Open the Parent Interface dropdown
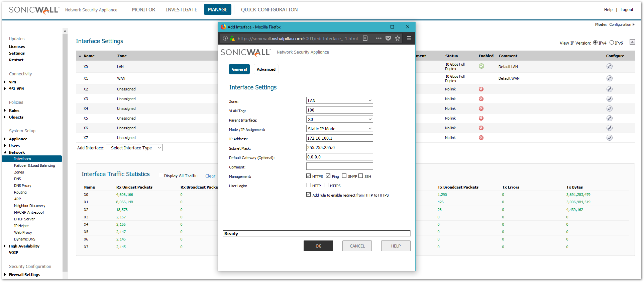 pyautogui.click(x=339, y=119)
